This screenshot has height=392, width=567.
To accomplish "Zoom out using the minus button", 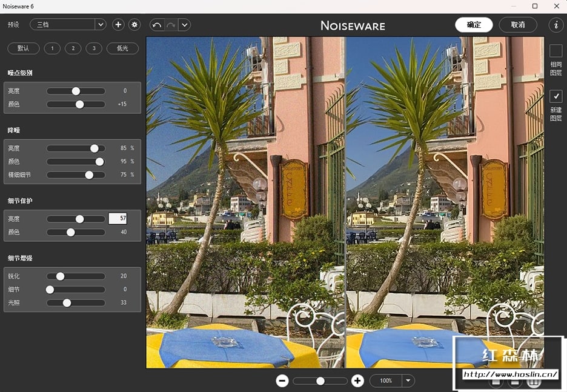I will [282, 380].
